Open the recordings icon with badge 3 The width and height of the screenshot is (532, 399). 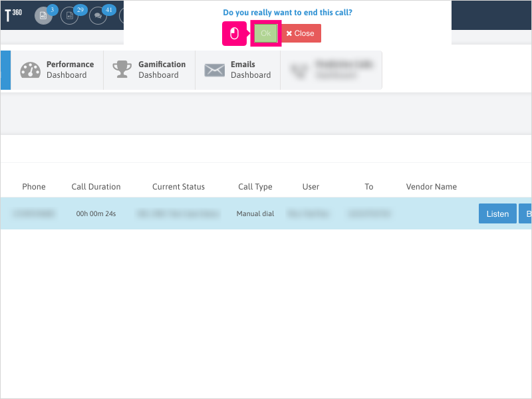pyautogui.click(x=43, y=15)
